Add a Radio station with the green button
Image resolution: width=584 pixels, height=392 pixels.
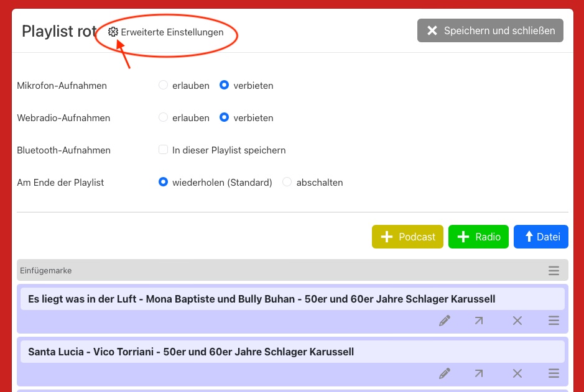tap(478, 237)
